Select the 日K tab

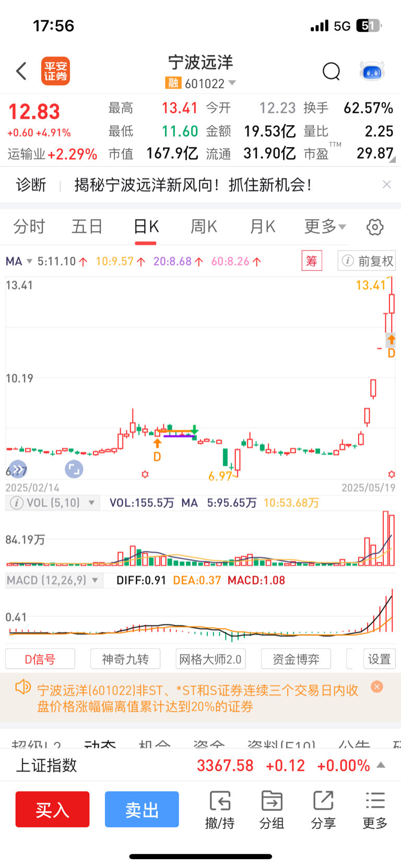tap(146, 227)
